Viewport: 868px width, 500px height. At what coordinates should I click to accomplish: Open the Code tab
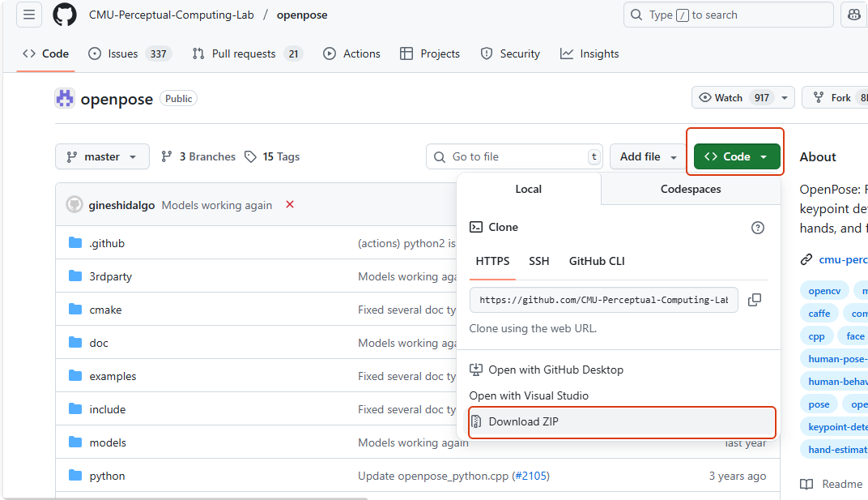click(x=46, y=53)
